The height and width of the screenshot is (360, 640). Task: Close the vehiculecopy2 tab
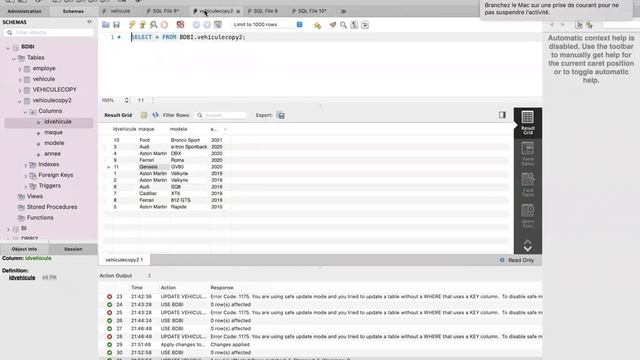[x=238, y=11]
